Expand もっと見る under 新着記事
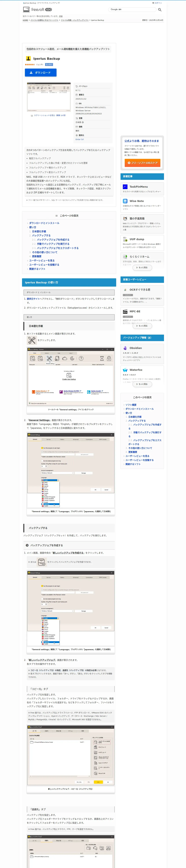This screenshot has width=186, height=868. click(142, 267)
